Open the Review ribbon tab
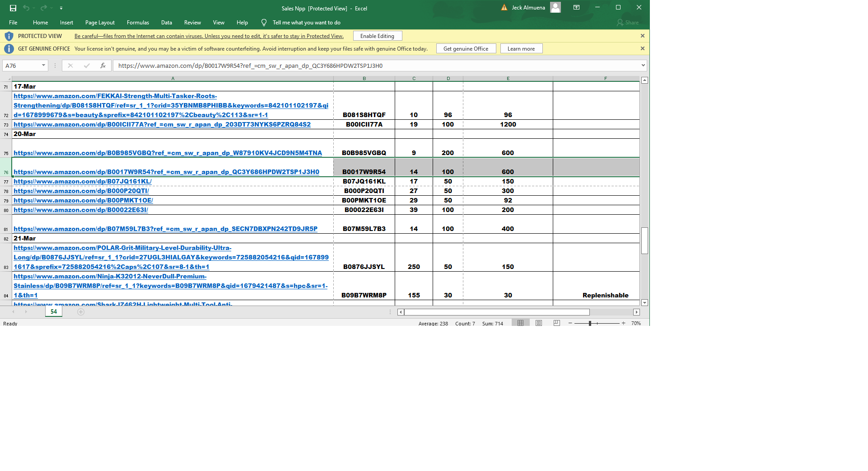This screenshot has width=868, height=471. (x=192, y=23)
